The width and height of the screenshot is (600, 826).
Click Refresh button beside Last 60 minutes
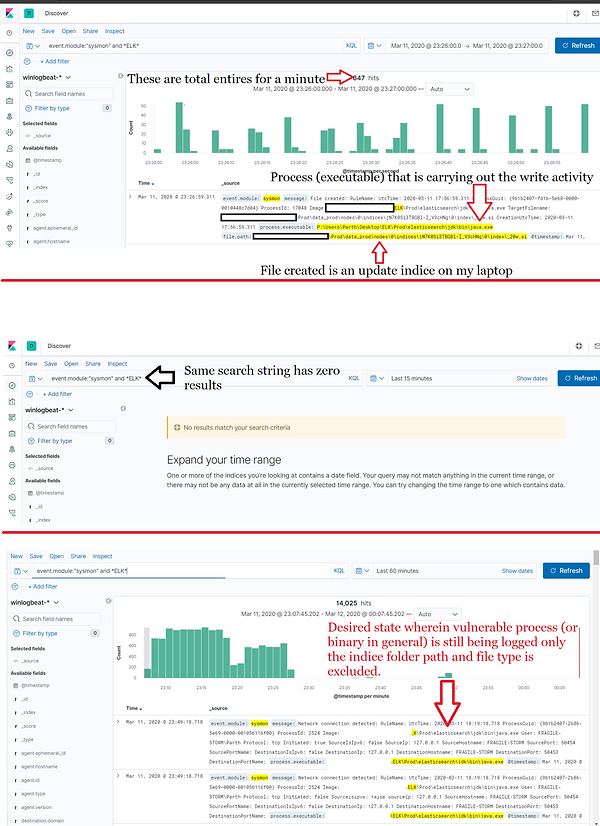point(566,571)
